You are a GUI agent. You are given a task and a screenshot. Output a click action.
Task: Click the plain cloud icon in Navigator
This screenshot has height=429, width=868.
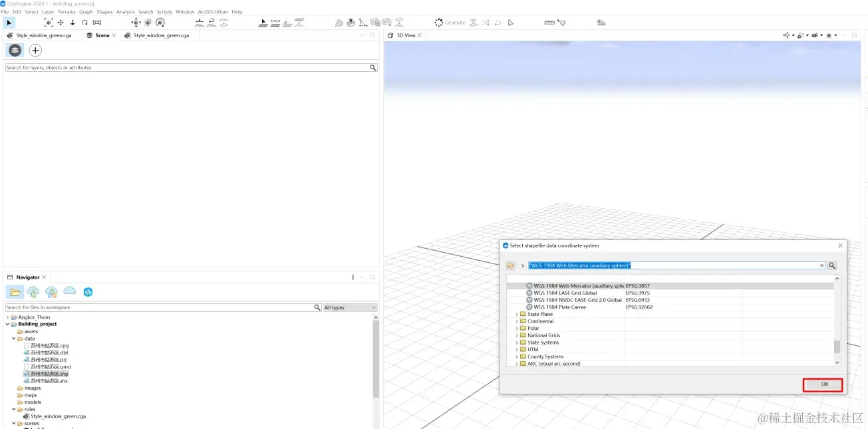coord(69,291)
